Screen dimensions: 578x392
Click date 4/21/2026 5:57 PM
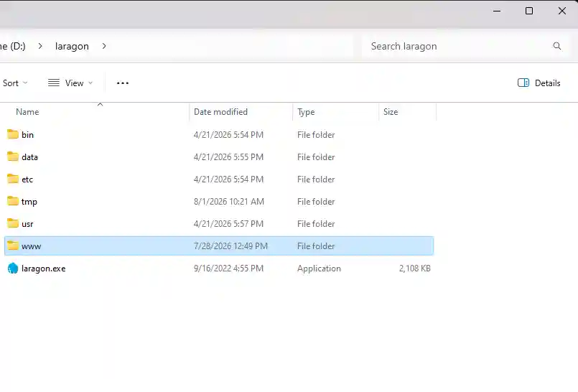[228, 224]
